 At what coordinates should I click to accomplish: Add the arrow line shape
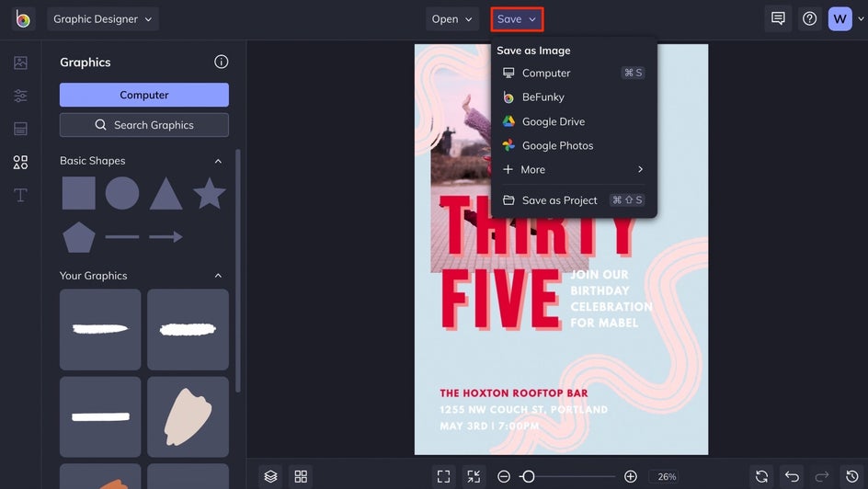click(166, 237)
